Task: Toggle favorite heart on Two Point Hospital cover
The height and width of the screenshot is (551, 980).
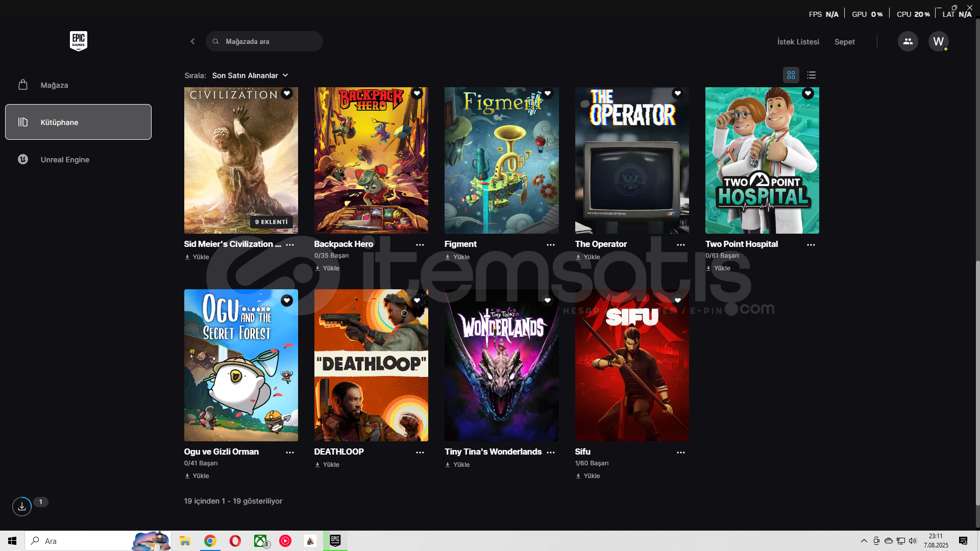Action: (x=808, y=93)
